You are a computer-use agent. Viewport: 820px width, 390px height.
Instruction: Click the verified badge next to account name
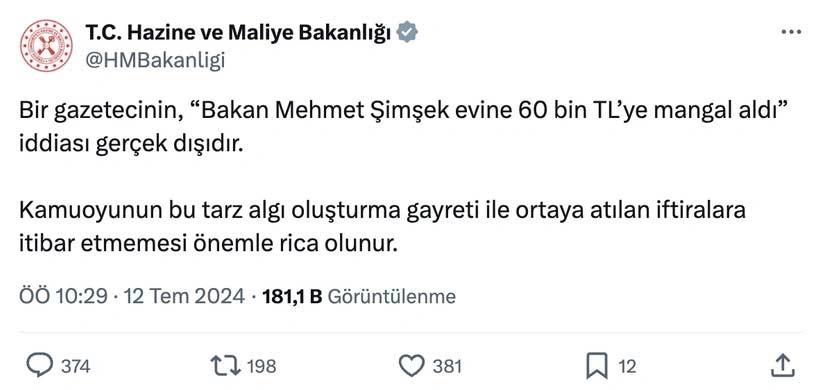point(407,33)
